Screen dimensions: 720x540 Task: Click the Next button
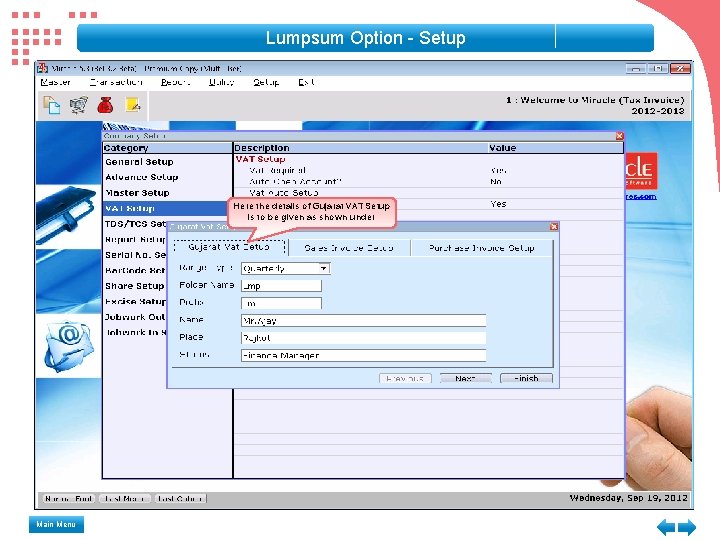tap(465, 378)
